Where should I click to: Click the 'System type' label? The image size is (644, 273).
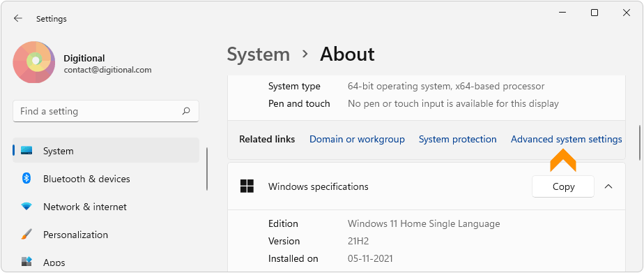[294, 87]
